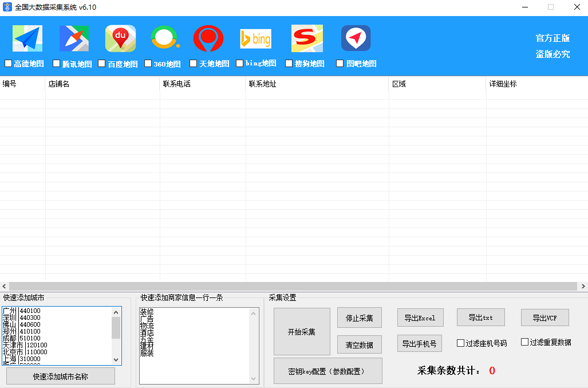Click 导出Excel button
Viewport: 588px width, 388px height.
point(420,318)
